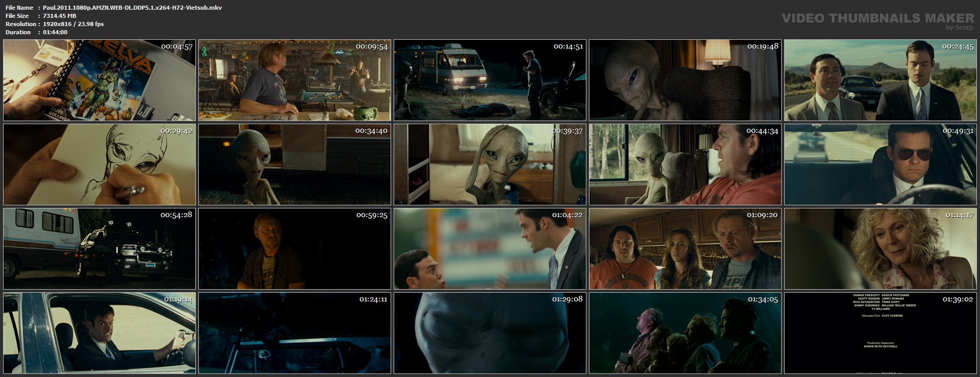
Task: Click the duration value 01:44:00
Action: pos(55,32)
